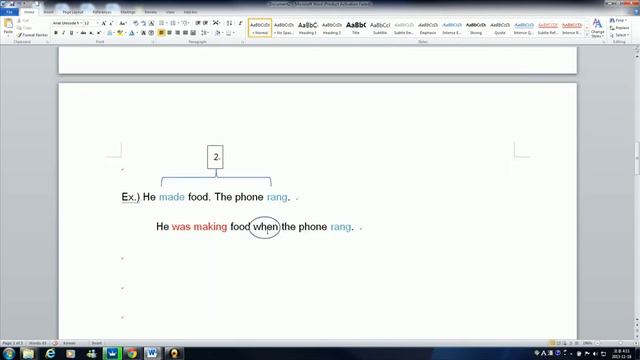Toggle Strikethrough formatting

[x=83, y=33]
